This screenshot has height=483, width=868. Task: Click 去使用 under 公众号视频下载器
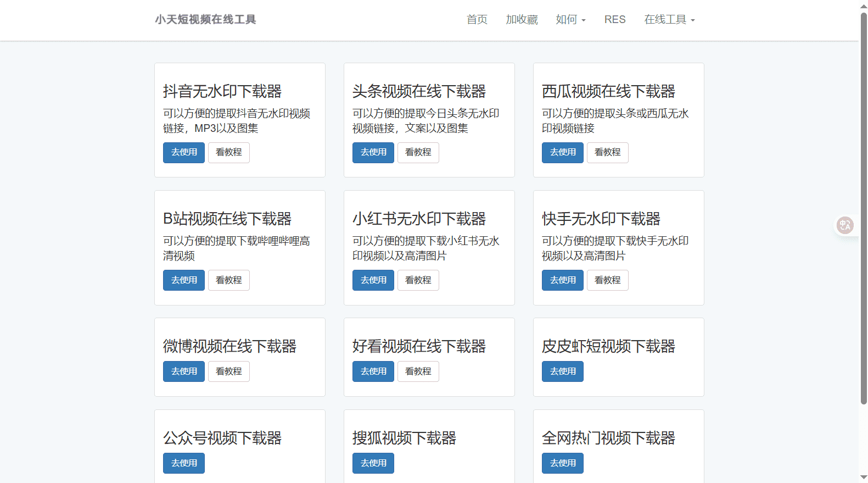pyautogui.click(x=184, y=463)
